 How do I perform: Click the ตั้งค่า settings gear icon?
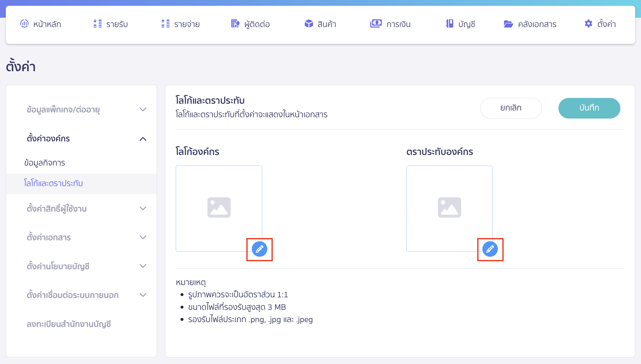[588, 24]
